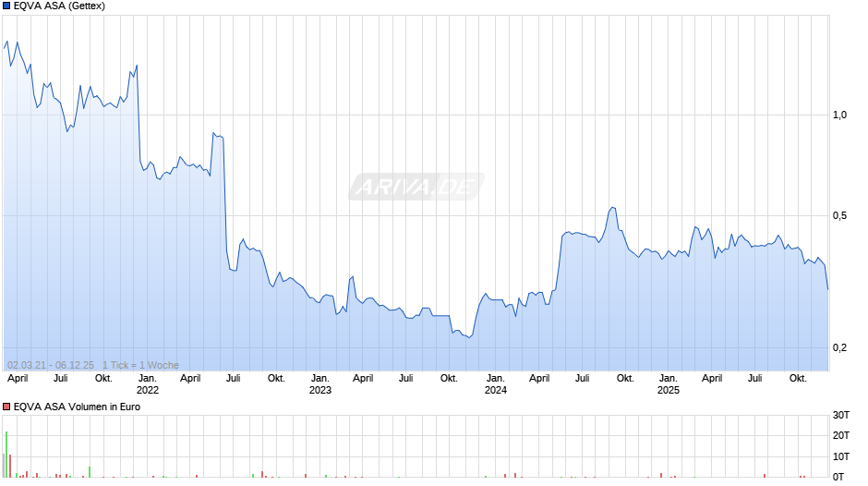
Task: Click the '10T' volume axis label
Action: [x=841, y=456]
